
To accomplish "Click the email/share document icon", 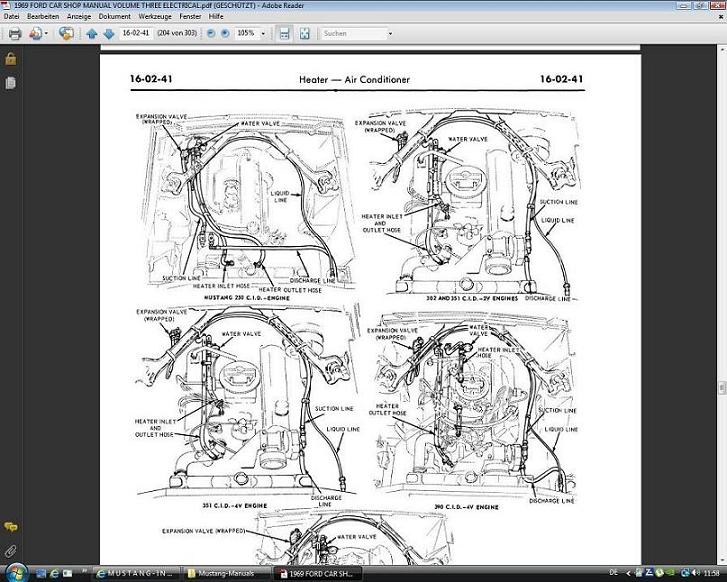I will [x=36, y=33].
